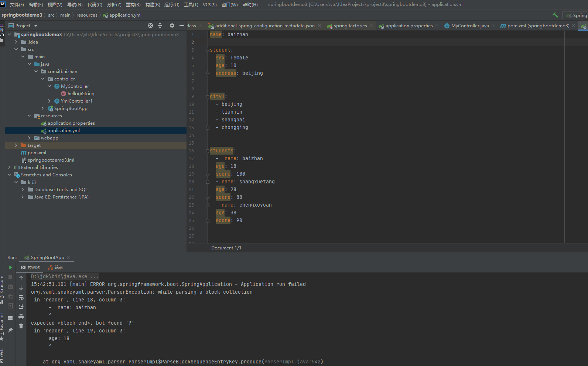
Task: Fold the student block in gutter
Action: [x=208, y=50]
